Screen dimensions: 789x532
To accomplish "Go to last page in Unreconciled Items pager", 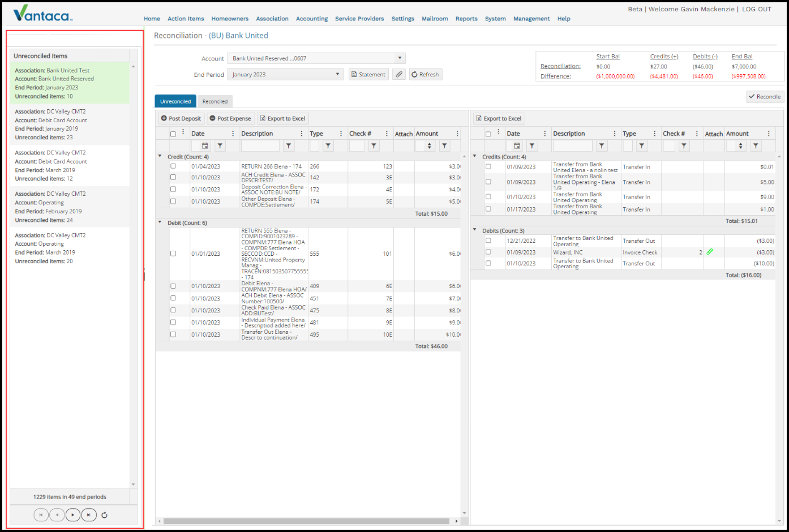I will [89, 515].
